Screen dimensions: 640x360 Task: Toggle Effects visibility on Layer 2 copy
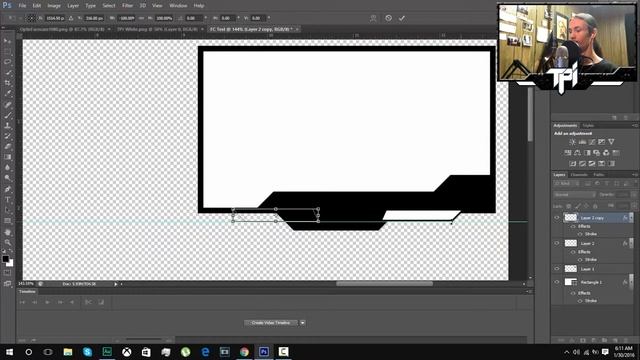tap(573, 226)
